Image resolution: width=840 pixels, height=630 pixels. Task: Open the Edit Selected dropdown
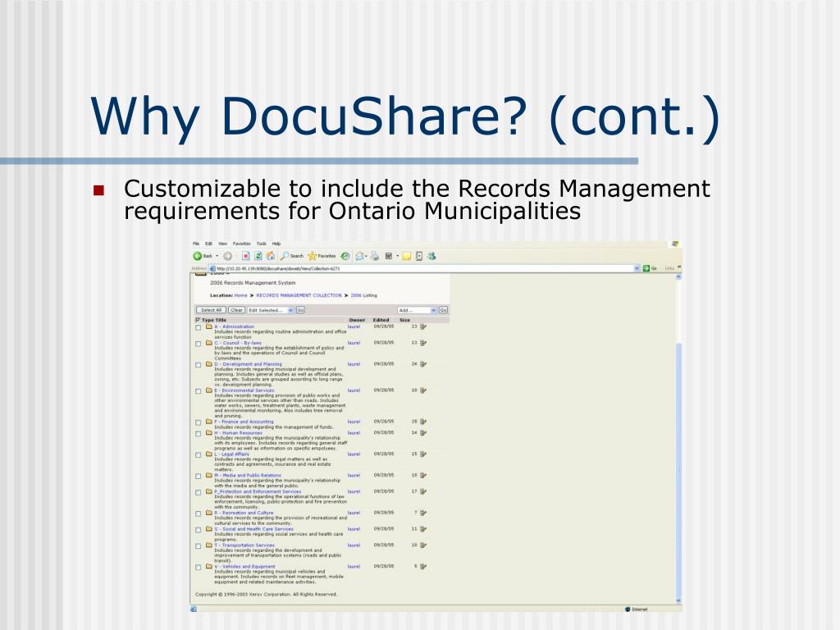pos(271,310)
